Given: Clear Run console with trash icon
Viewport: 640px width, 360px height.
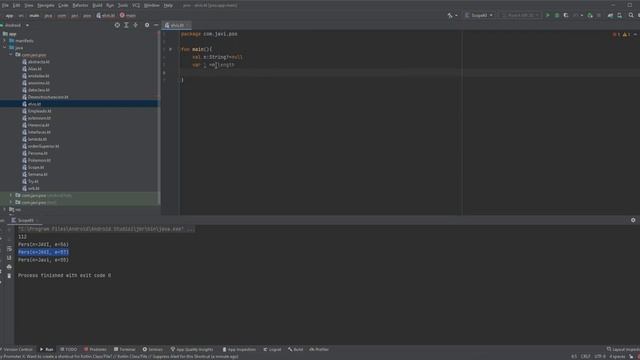Looking at the screenshot, I should pyautogui.click(x=9, y=276).
